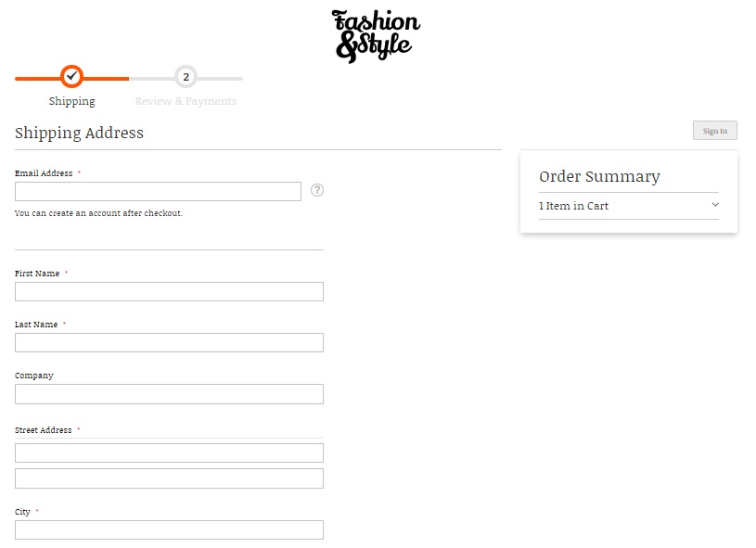Screen dimensions: 756x548
Task: Select the Review & Payments step label
Action: click(x=186, y=101)
